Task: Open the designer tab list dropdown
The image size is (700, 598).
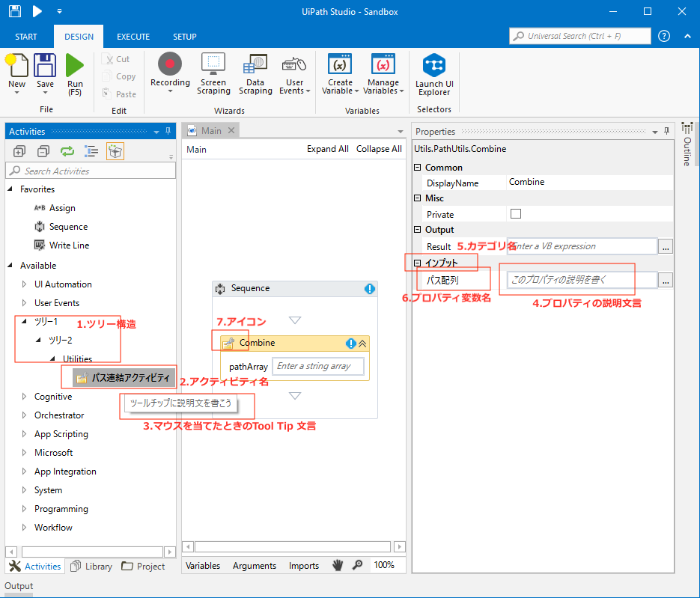Action: click(x=401, y=131)
